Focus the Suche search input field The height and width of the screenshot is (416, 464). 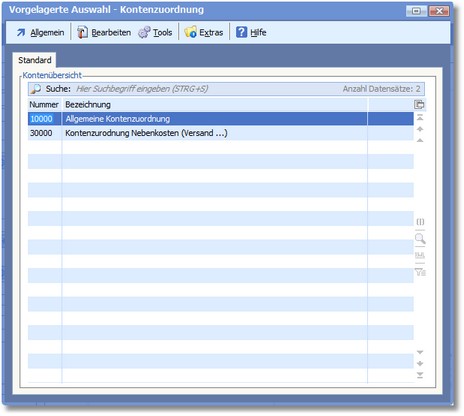(207, 89)
